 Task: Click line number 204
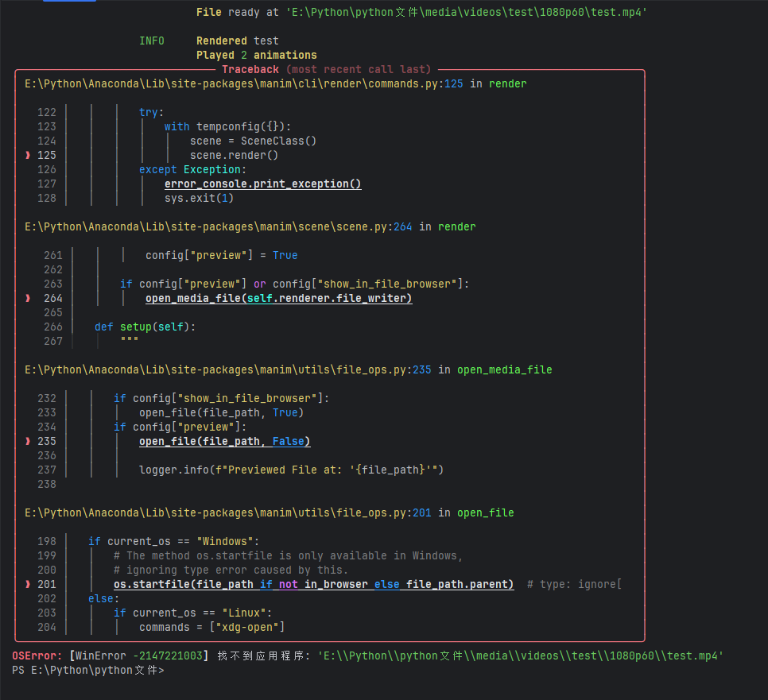47,627
